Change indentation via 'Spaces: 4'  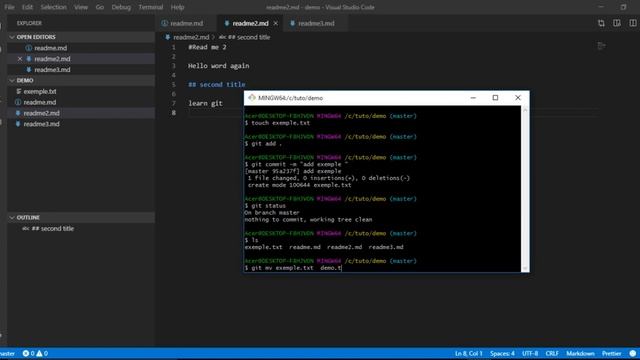502,353
